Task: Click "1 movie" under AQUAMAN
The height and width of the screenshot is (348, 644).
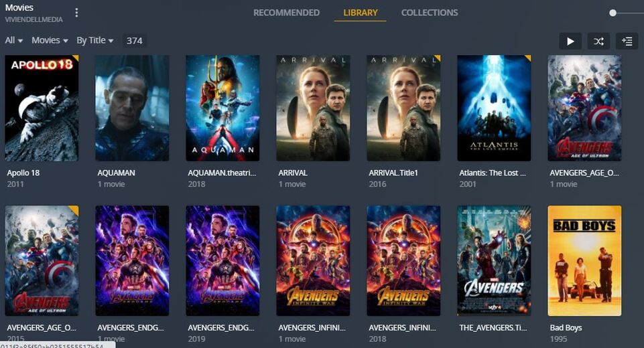Action: [x=111, y=184]
